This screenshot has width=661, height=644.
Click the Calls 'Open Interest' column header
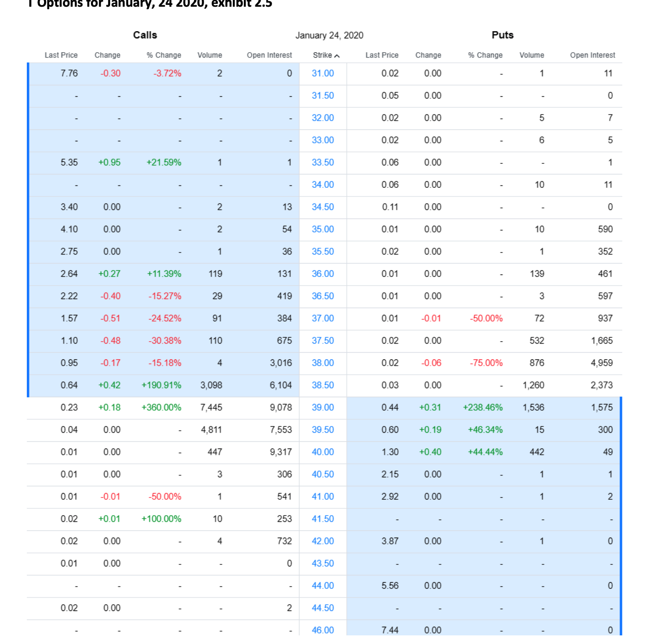[269, 55]
